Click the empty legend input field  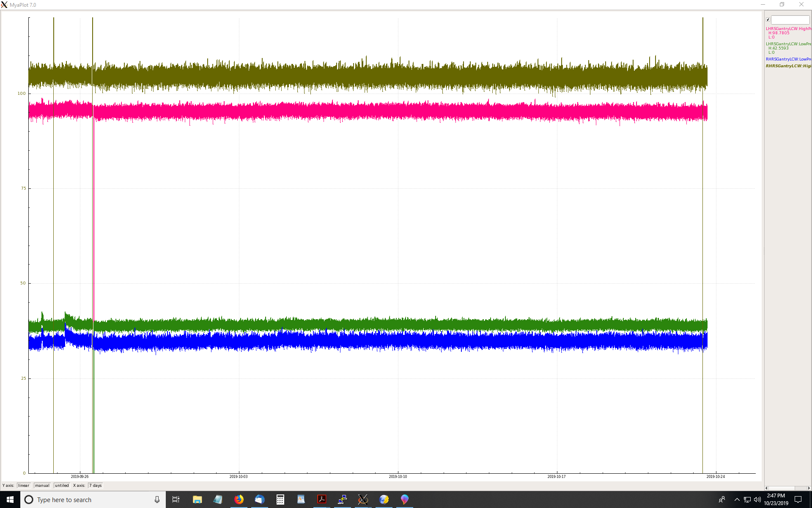point(790,19)
